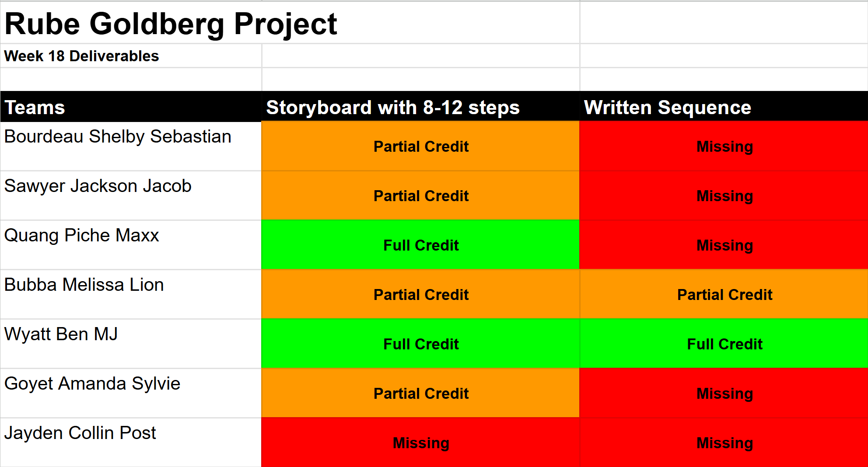Select Wyatt Ben MJ's Written Sequence Full Credit cell

724,344
